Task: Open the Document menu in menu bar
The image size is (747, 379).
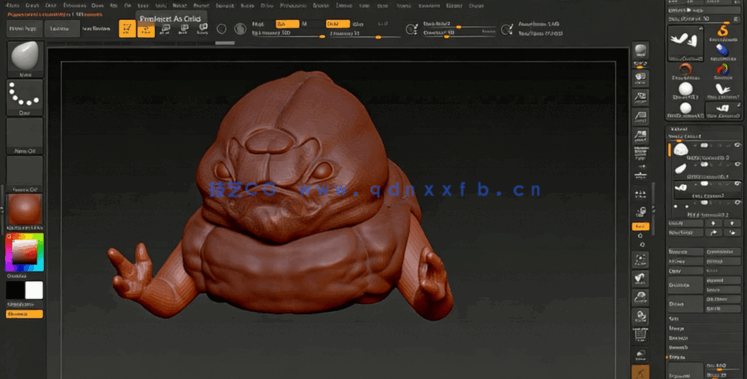Action: tap(74, 5)
